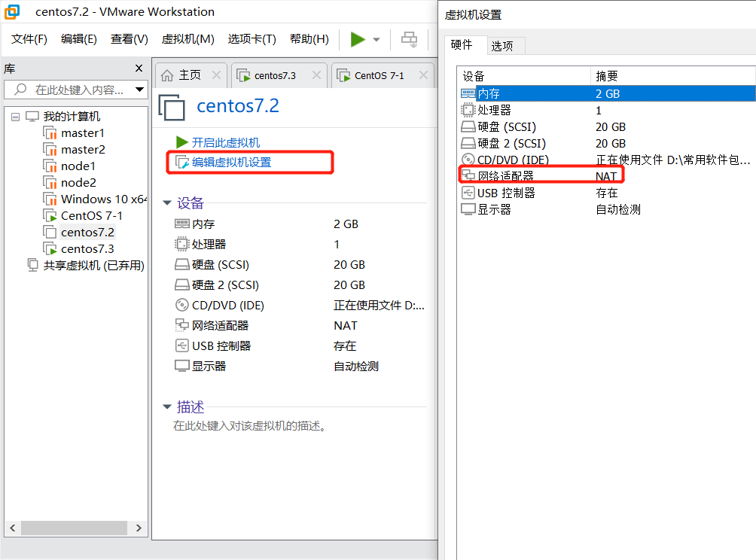
Task: Click 显示器 monitor icon in device summary
Action: pyautogui.click(x=181, y=366)
